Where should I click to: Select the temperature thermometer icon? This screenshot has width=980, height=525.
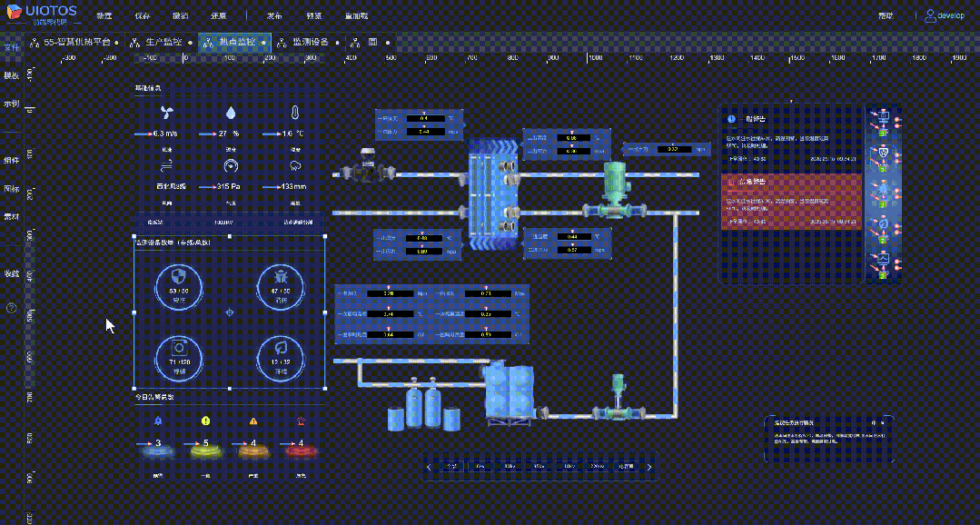293,113
